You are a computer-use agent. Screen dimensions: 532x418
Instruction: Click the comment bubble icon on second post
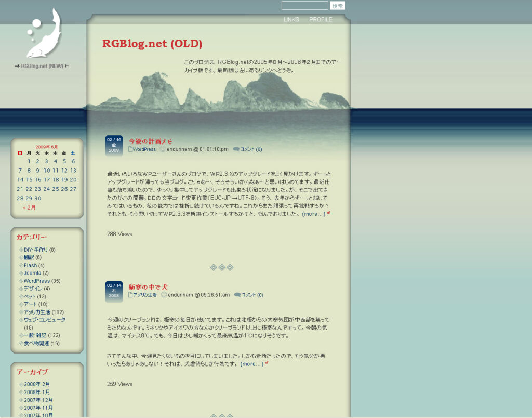[237, 295]
